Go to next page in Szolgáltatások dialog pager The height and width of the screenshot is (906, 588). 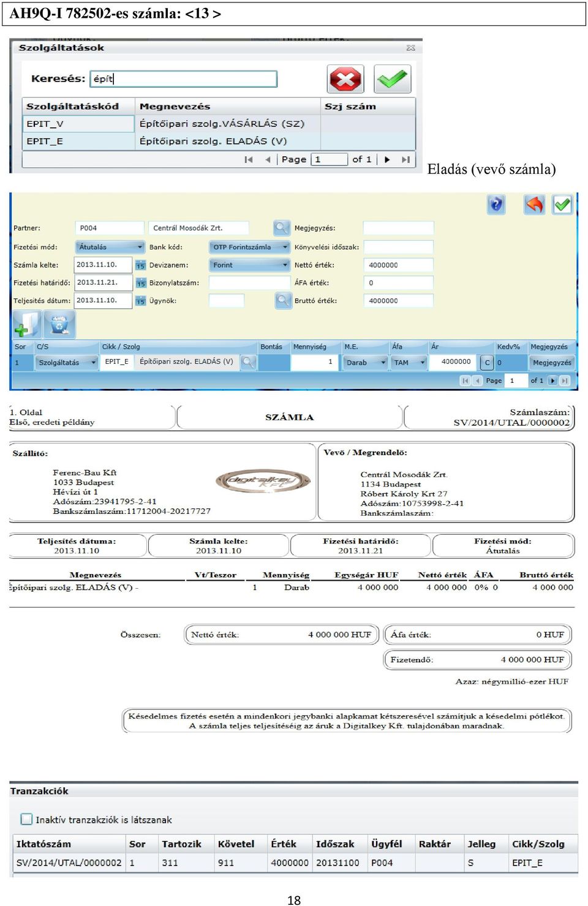click(x=387, y=160)
